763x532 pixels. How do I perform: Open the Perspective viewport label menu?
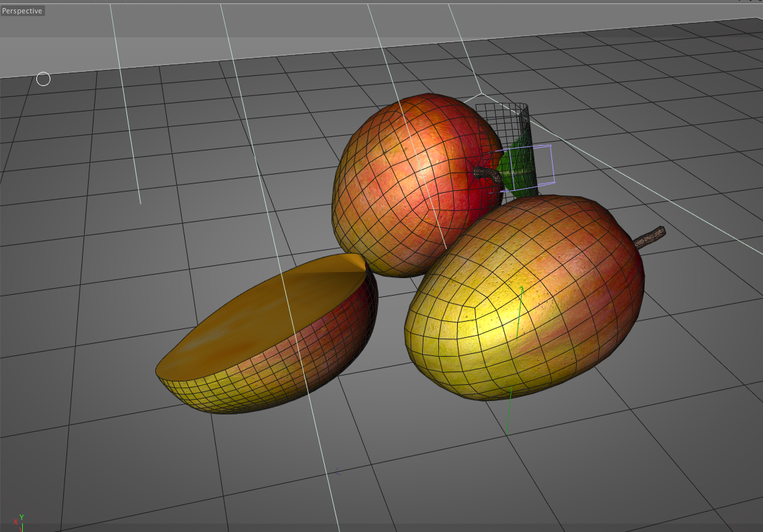click(x=22, y=10)
